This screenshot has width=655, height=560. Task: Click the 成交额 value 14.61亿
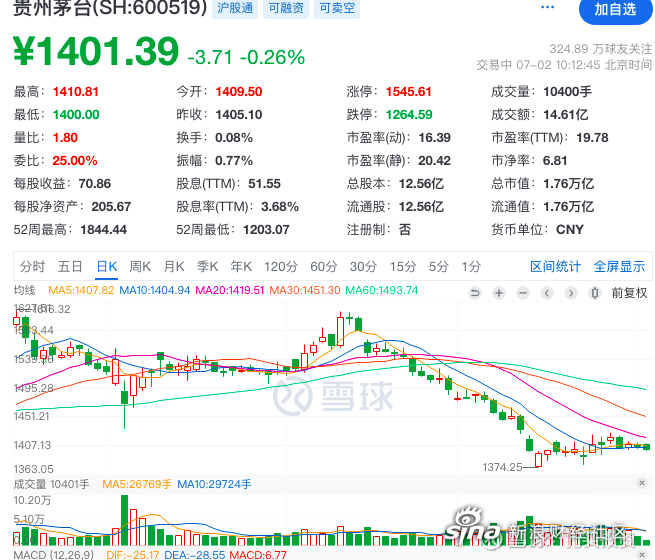tap(566, 114)
